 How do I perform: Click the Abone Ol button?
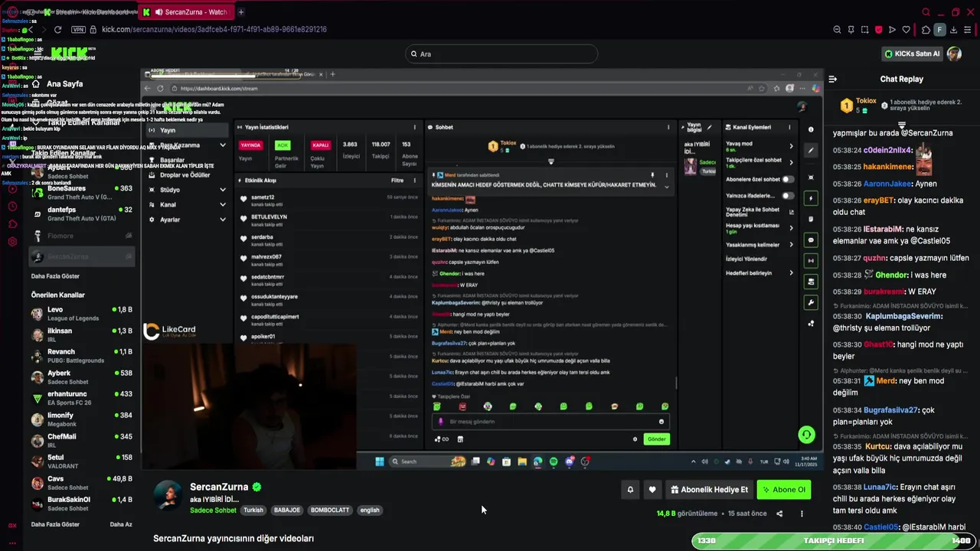tap(783, 490)
